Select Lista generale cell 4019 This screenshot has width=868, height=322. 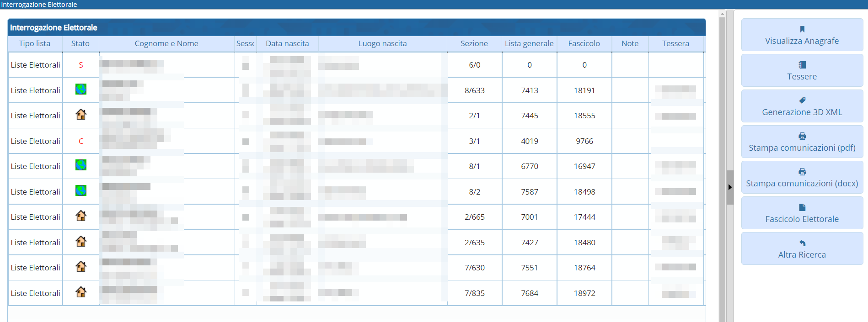[530, 141]
